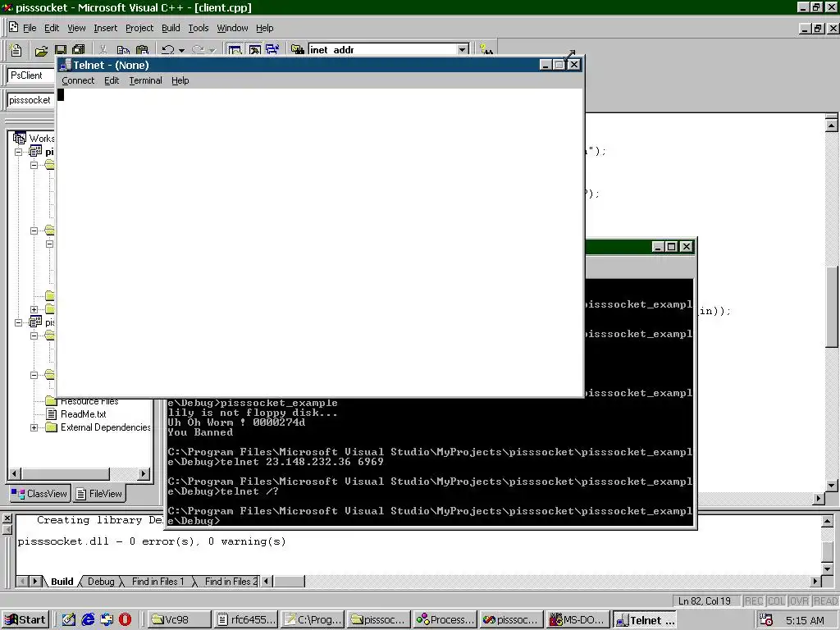Click the inet_addr find text field
The height and width of the screenshot is (630, 840).
click(382, 50)
